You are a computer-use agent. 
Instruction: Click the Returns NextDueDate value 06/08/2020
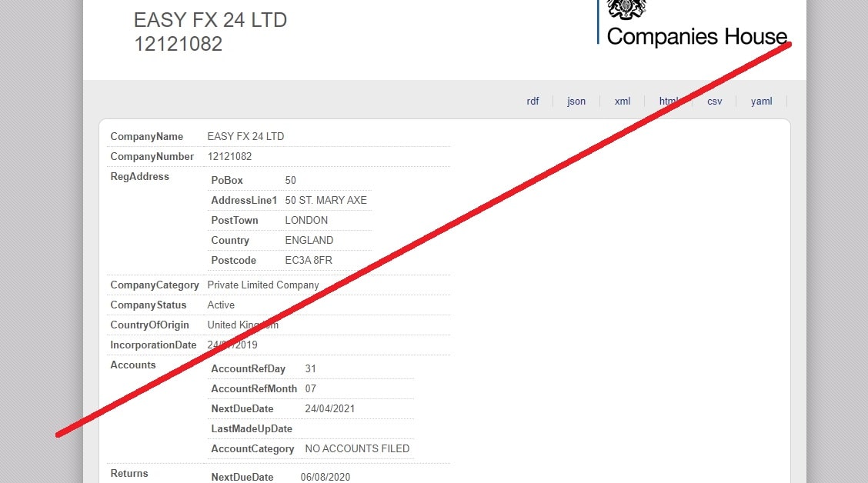(x=325, y=477)
